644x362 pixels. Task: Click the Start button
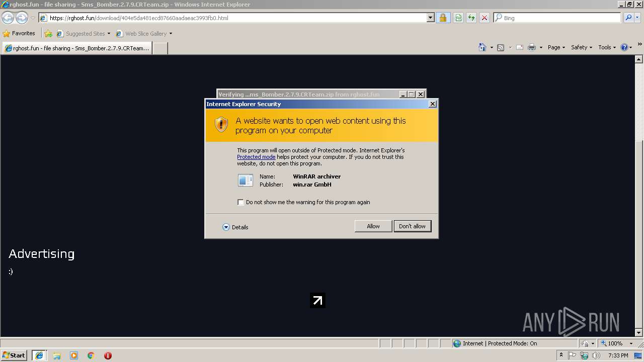[x=14, y=355]
